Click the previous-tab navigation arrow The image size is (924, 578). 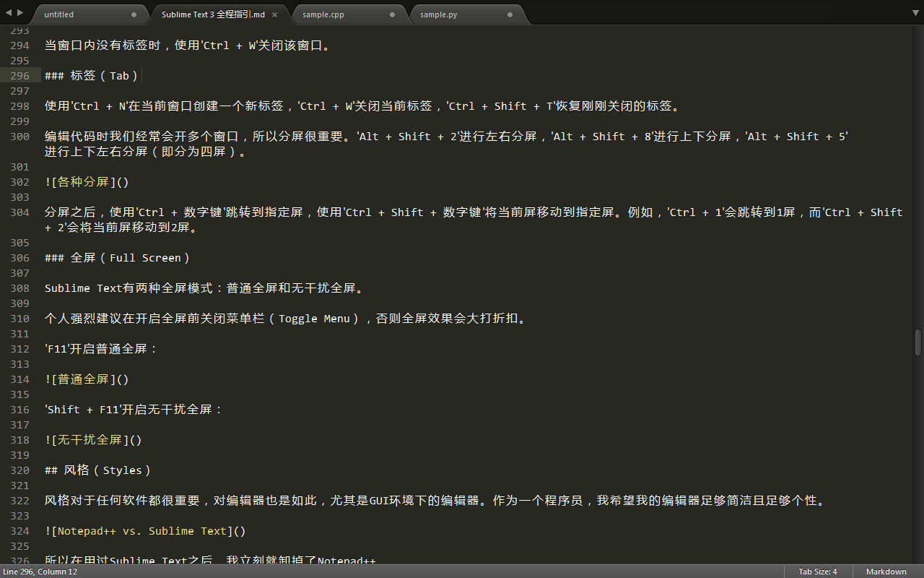point(8,12)
